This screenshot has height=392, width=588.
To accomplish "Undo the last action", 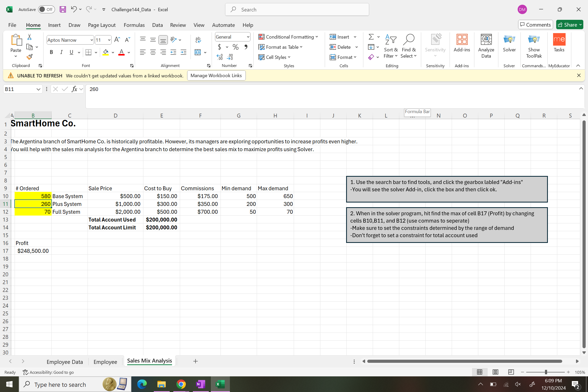I will pos(74,10).
